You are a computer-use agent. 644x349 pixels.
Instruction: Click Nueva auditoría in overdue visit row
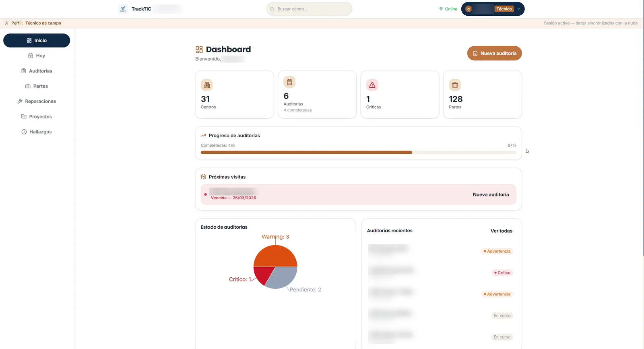tap(491, 195)
